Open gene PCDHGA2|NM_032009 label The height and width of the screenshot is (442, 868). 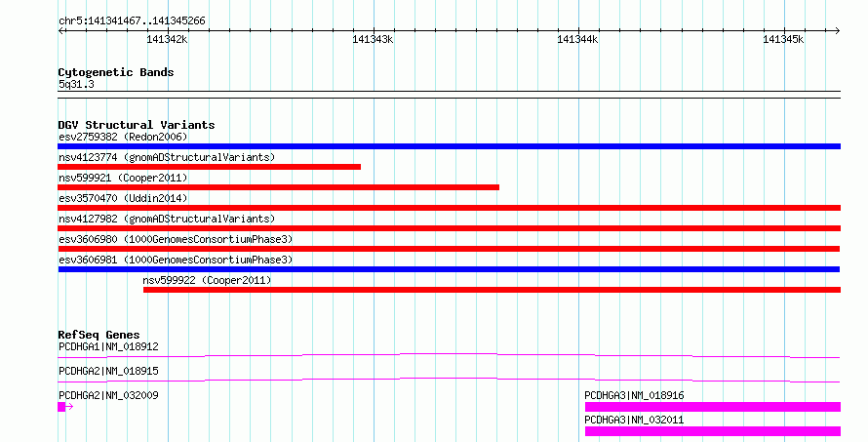[x=108, y=395]
